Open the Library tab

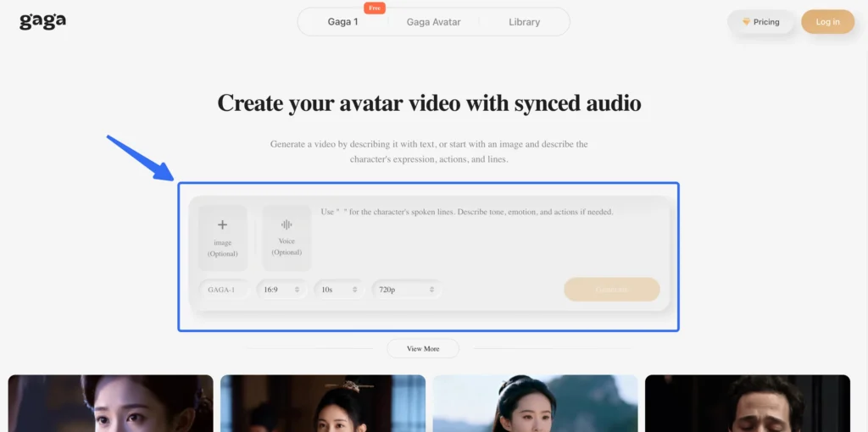coord(524,22)
